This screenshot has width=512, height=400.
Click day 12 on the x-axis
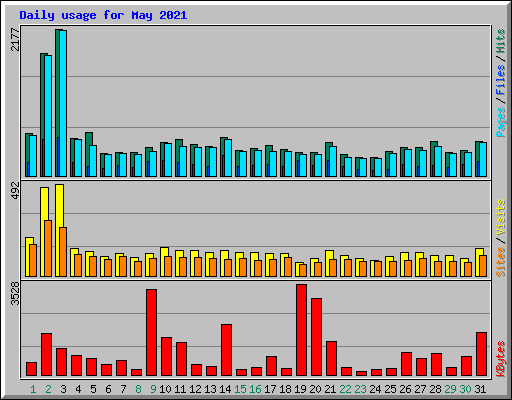195,389
